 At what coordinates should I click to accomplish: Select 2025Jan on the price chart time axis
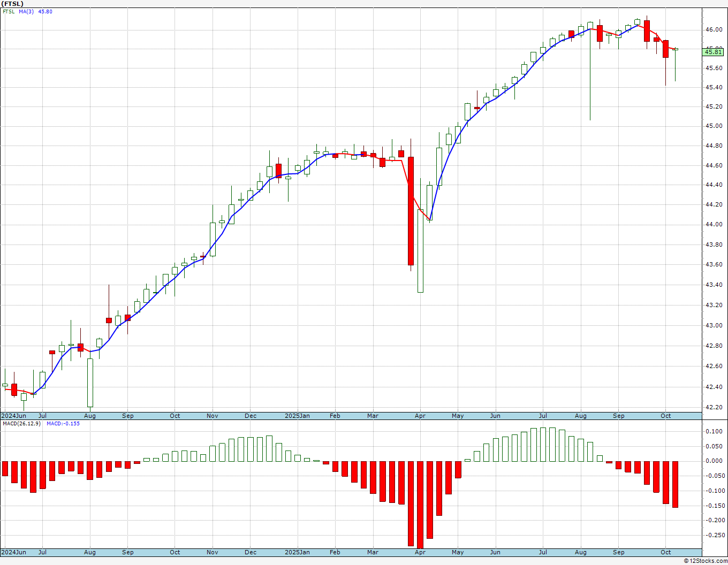[297, 416]
